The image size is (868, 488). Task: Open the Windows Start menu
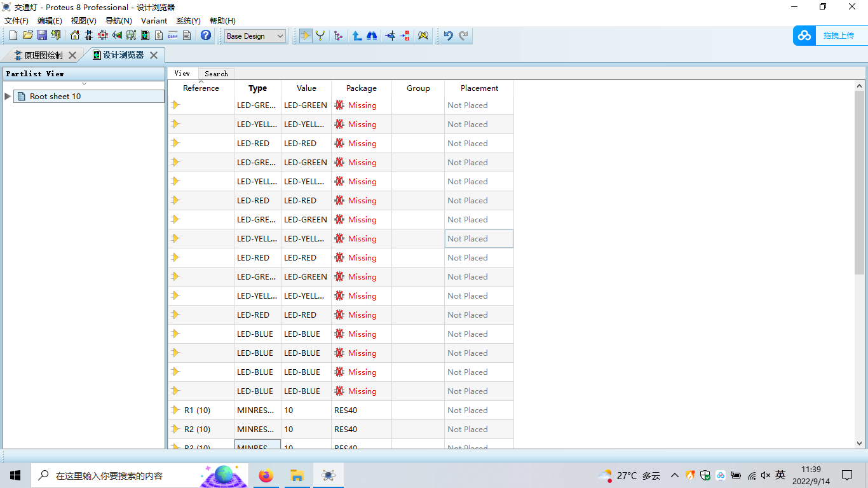pyautogui.click(x=15, y=475)
